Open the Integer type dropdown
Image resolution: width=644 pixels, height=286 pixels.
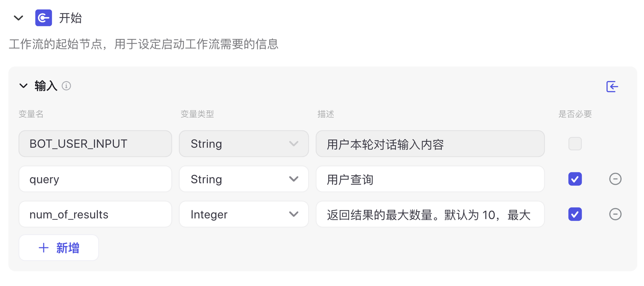244,214
